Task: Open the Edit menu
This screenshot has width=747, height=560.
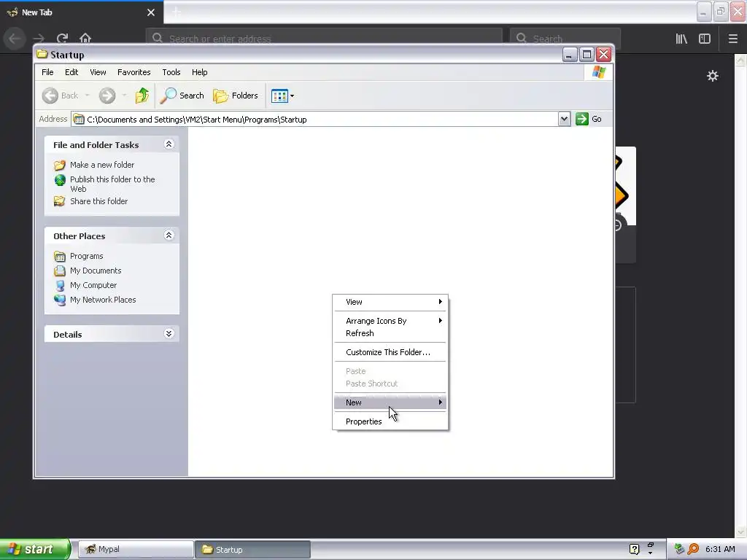Action: point(71,72)
